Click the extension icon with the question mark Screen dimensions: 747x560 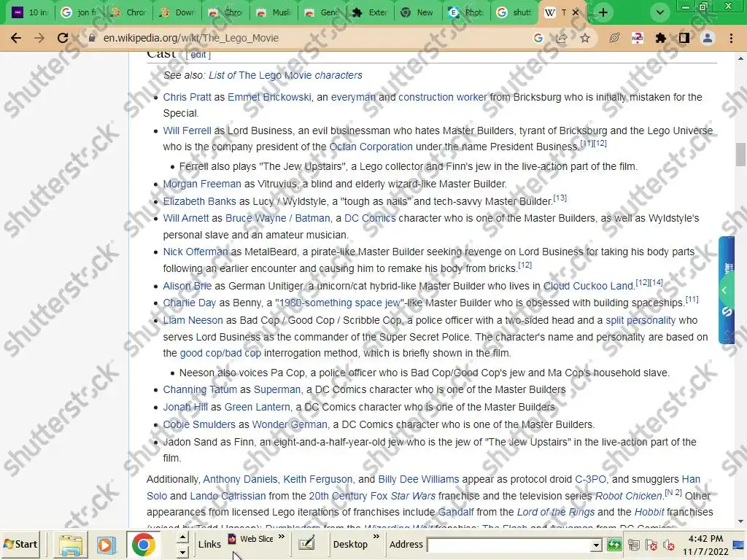click(x=638, y=38)
